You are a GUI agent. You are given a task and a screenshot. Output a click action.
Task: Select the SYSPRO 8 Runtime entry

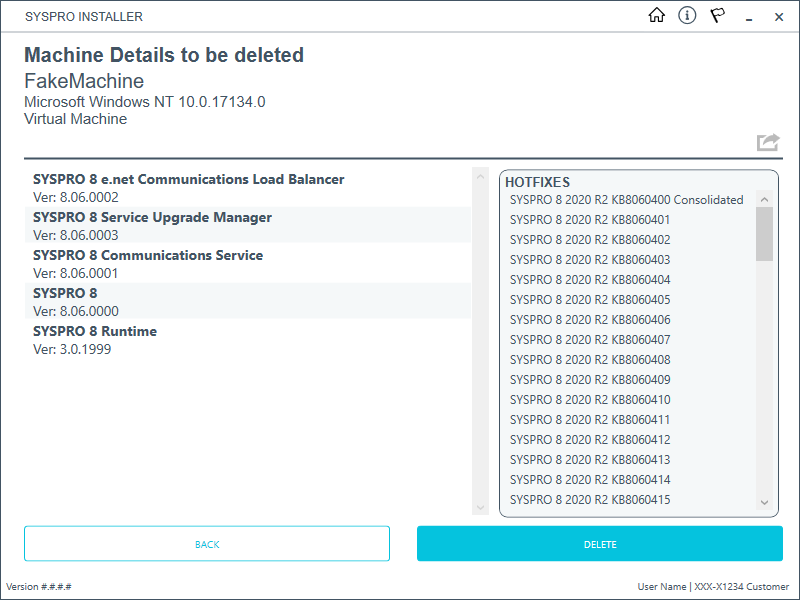tap(95, 332)
